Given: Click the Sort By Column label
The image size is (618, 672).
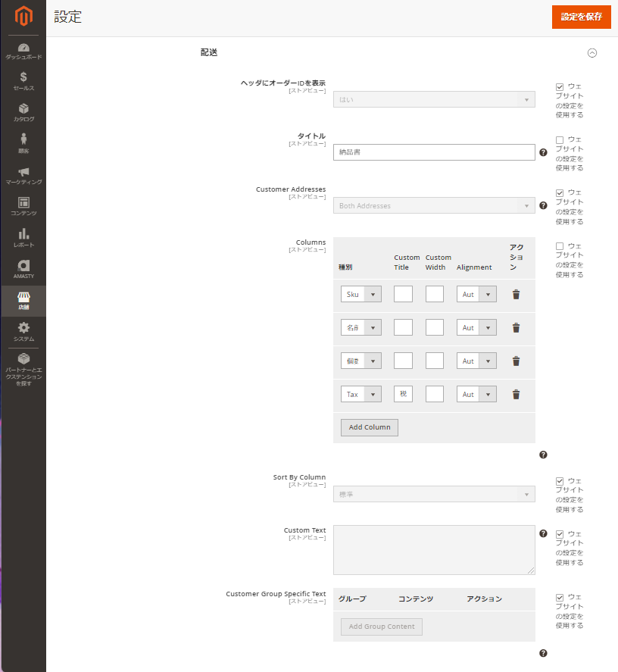Looking at the screenshot, I should (299, 477).
